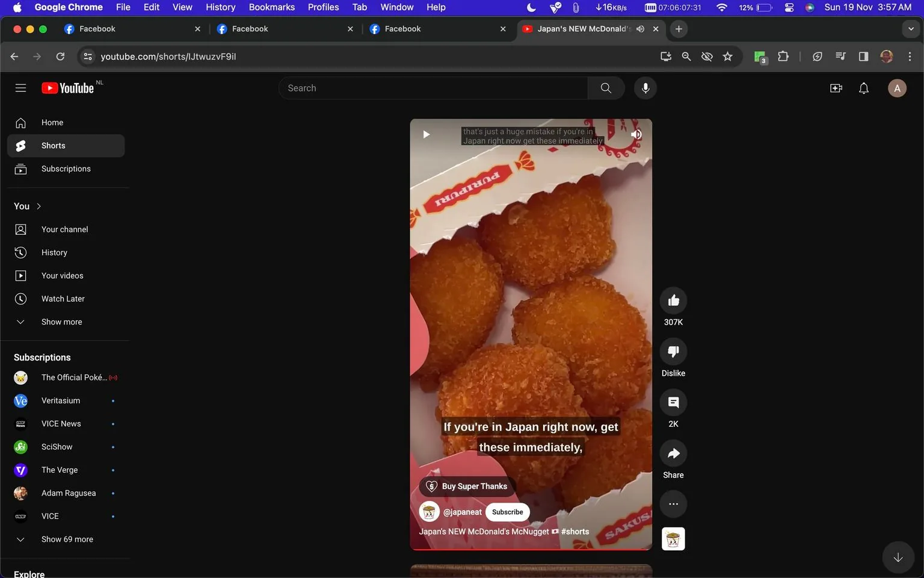Click the Buy Super Thanks button
924x578 pixels.
click(x=467, y=486)
